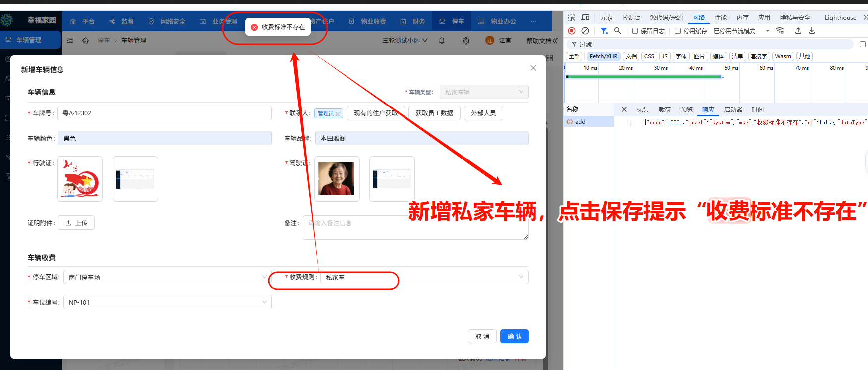Image resolution: width=868 pixels, height=370 pixels.
Task: Toggle the Fetch/XHR filter chip
Action: point(603,56)
